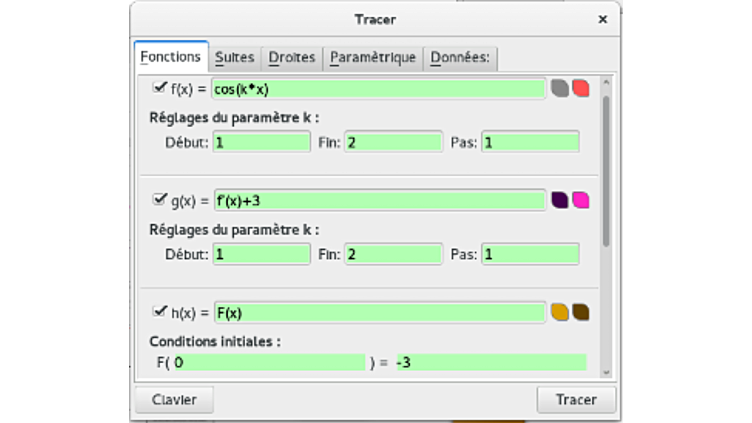Close the Tracer dialog window
752x423 pixels.
click(602, 19)
